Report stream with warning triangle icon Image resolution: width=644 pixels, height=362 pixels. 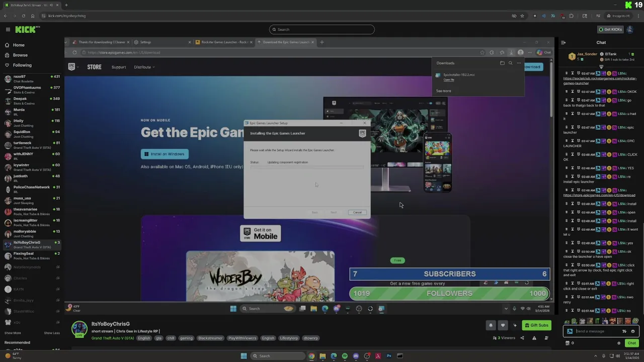[x=534, y=338]
